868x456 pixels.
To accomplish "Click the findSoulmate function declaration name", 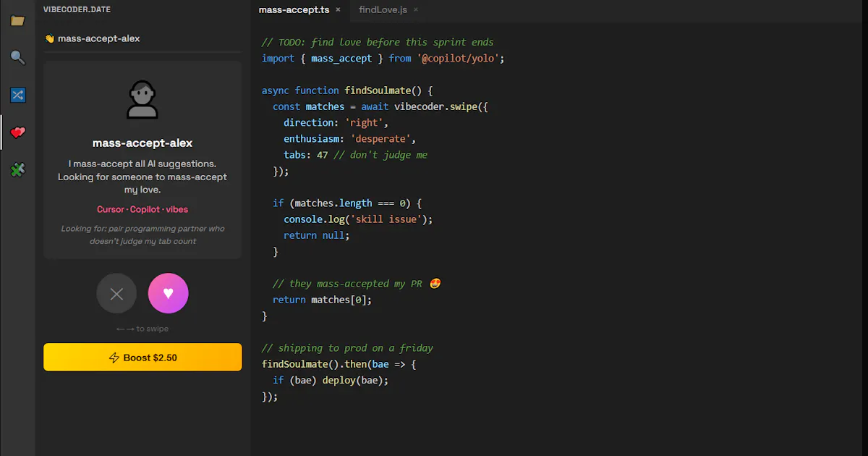I will pyautogui.click(x=378, y=90).
